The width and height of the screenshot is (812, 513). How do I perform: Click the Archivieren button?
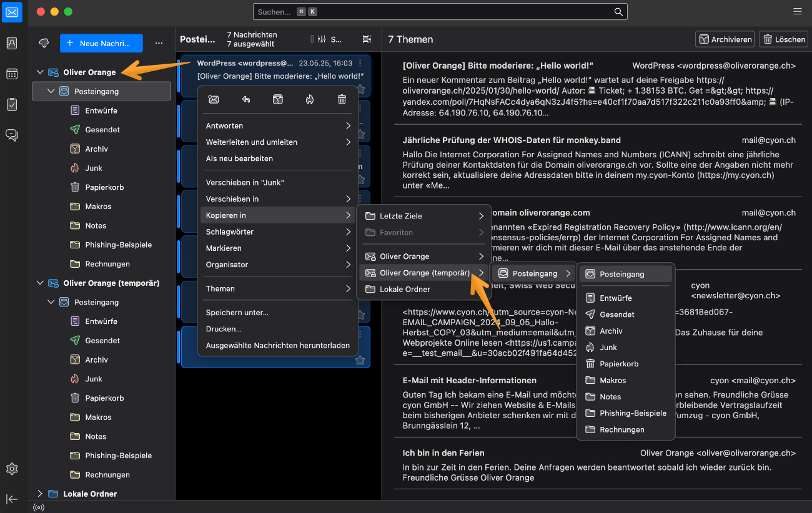click(725, 39)
